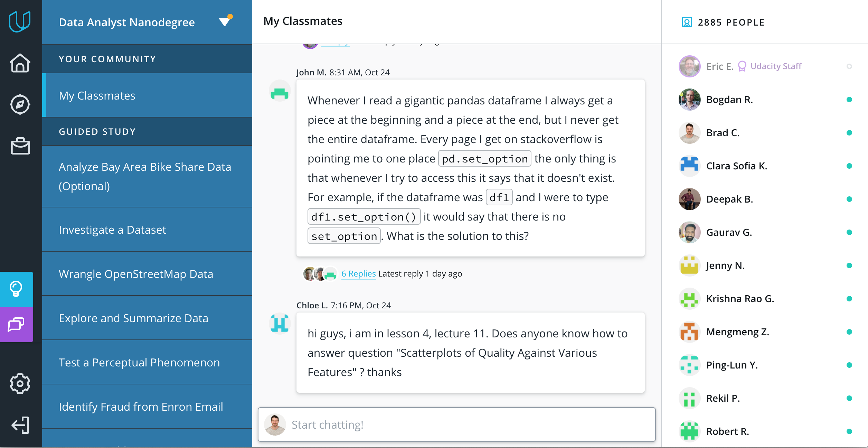868x448 pixels.
Task: Open Investigate a Dataset study group
Action: (x=112, y=230)
